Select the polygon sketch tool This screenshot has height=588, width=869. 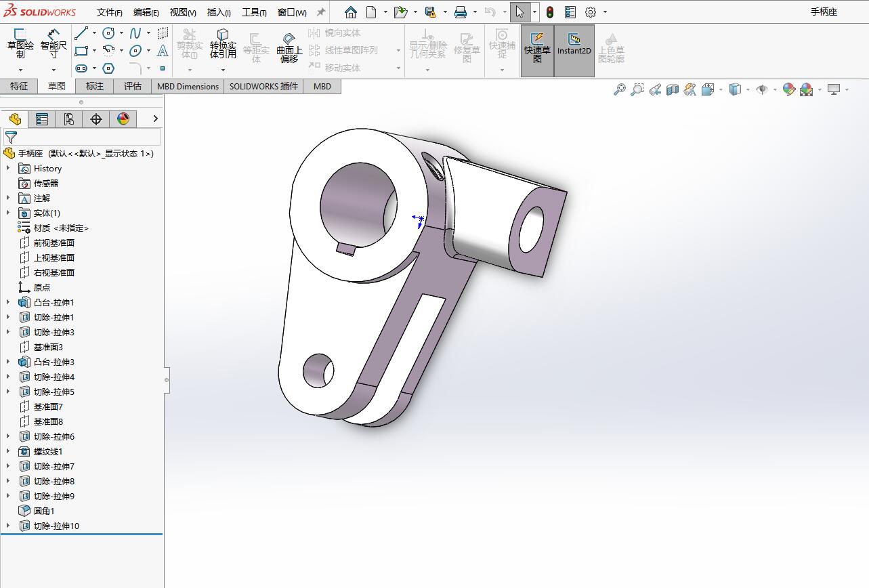click(x=108, y=68)
